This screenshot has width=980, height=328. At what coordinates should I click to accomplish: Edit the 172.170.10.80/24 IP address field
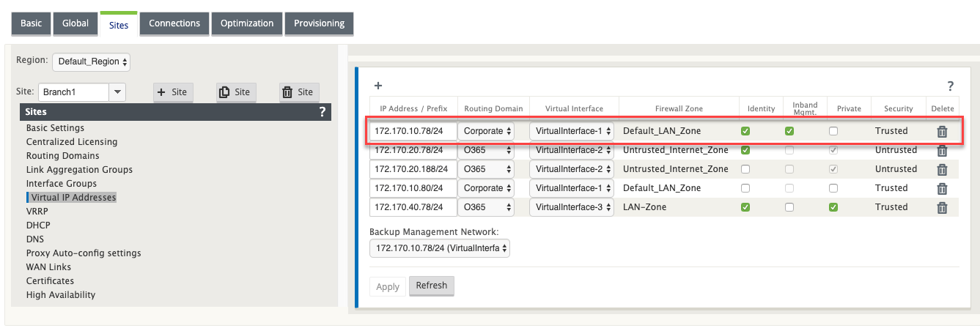413,188
